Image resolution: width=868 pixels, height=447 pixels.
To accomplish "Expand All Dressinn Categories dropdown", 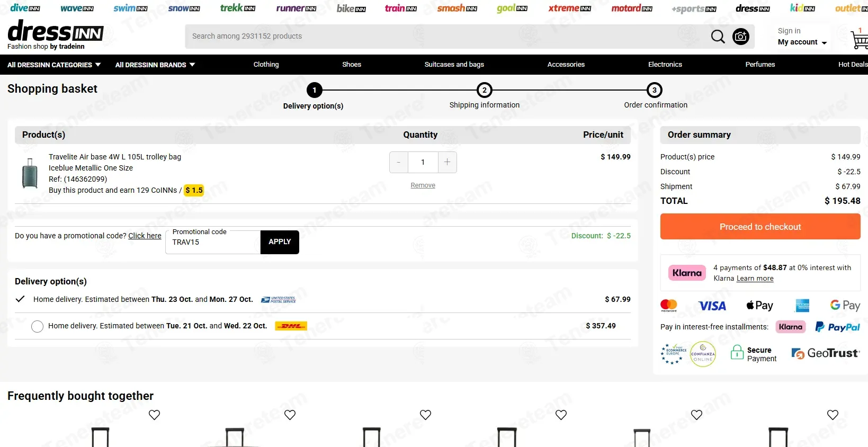I will 54,65.
